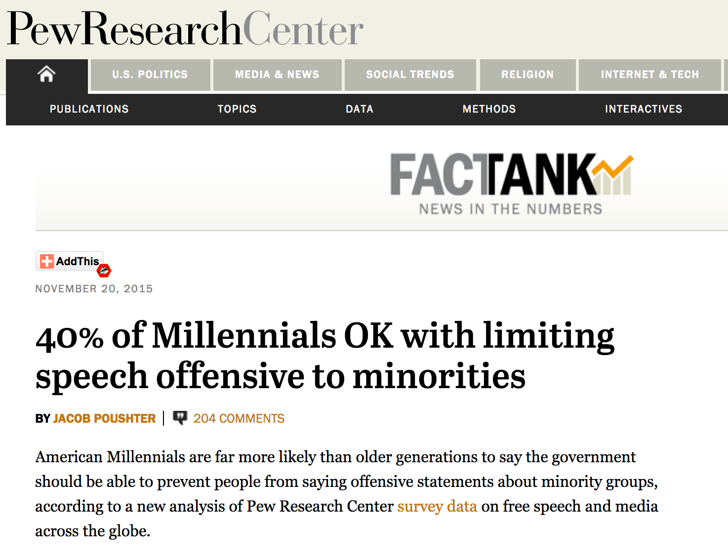This screenshot has width=728, height=560.
Task: View the 204 Comments link
Action: [x=239, y=419]
